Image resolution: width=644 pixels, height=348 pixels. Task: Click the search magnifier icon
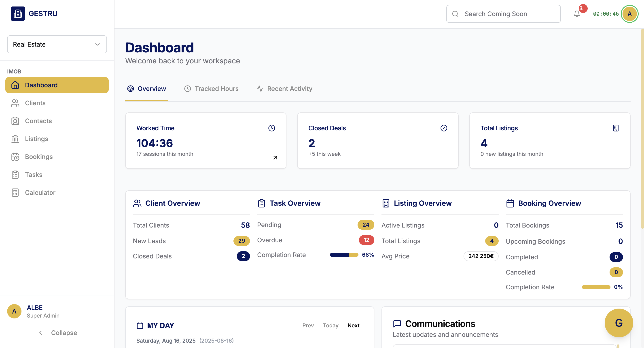[455, 14]
